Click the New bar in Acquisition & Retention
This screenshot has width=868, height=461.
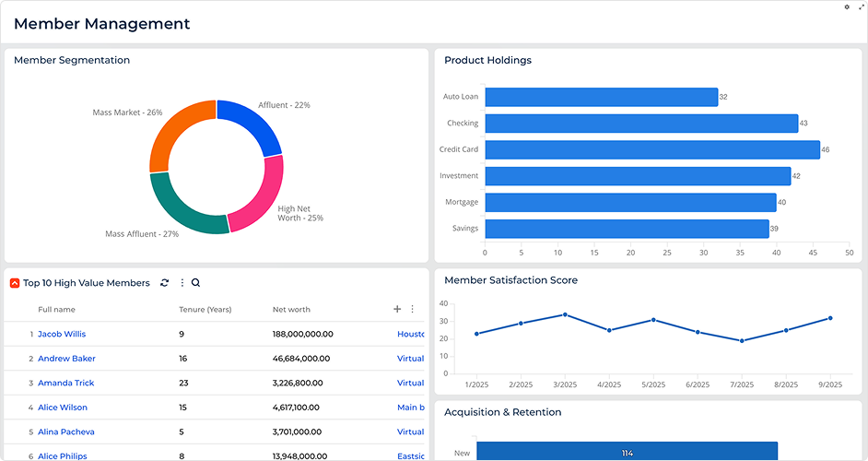[627, 453]
